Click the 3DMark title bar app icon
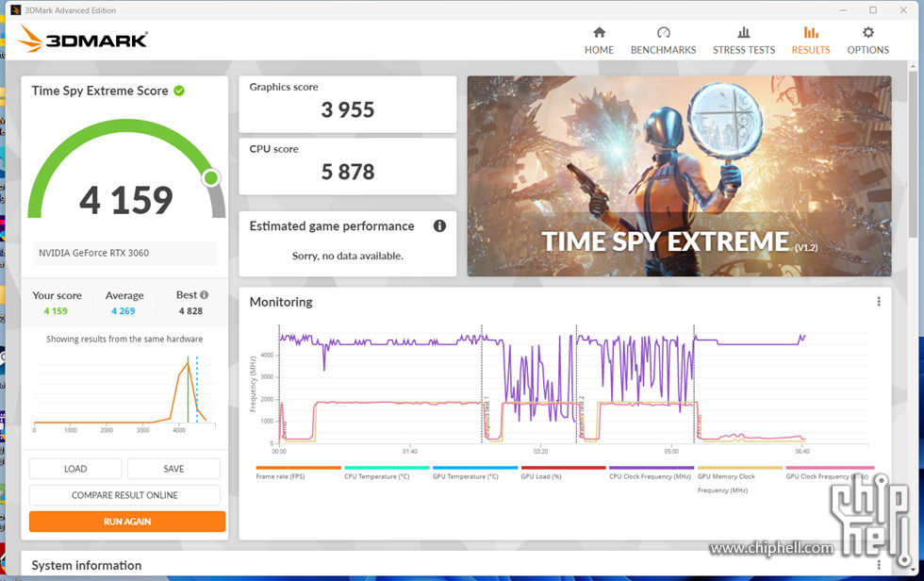Image resolution: width=924 pixels, height=581 pixels. (16, 10)
